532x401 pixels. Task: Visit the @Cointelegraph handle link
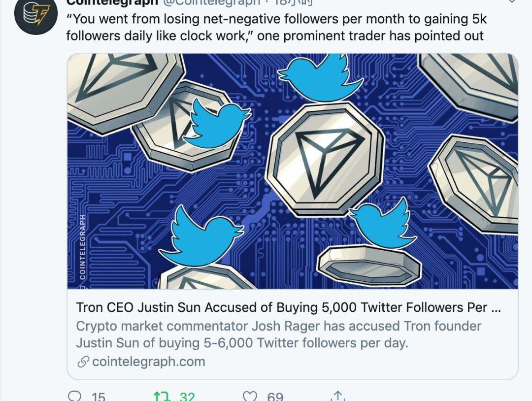211,2
